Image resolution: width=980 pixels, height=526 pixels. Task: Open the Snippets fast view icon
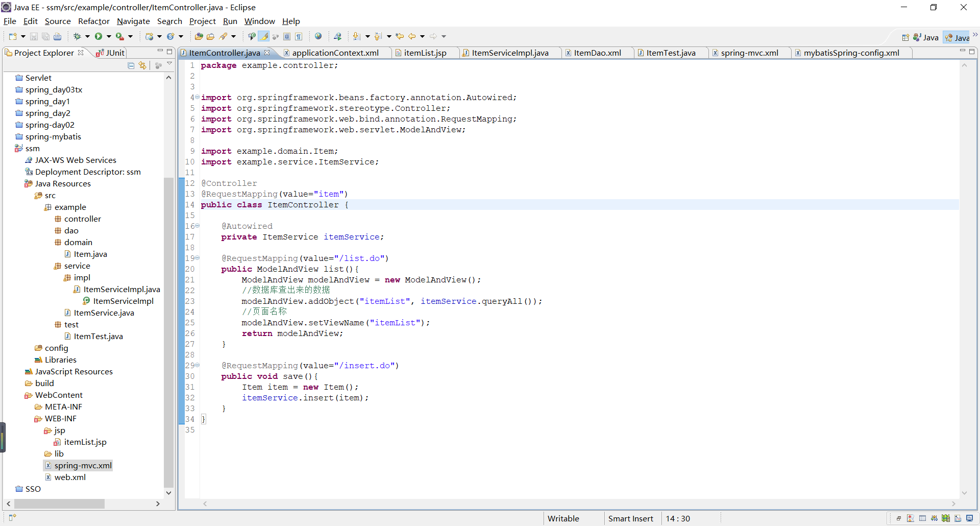[x=958, y=518]
